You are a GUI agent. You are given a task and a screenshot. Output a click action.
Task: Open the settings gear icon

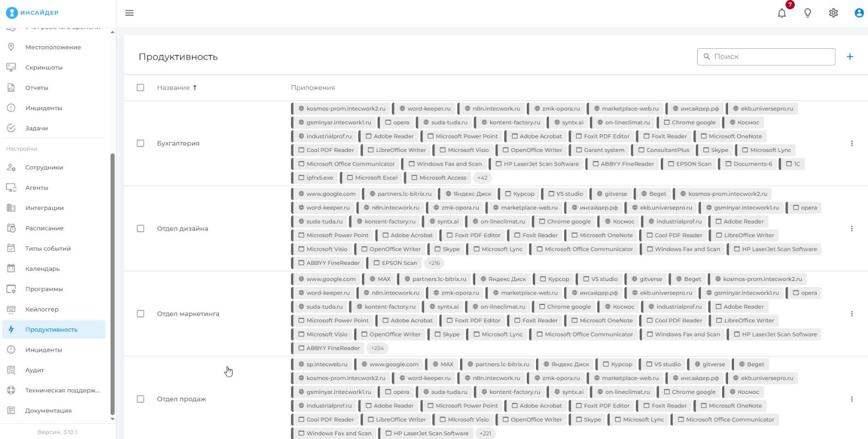click(833, 13)
